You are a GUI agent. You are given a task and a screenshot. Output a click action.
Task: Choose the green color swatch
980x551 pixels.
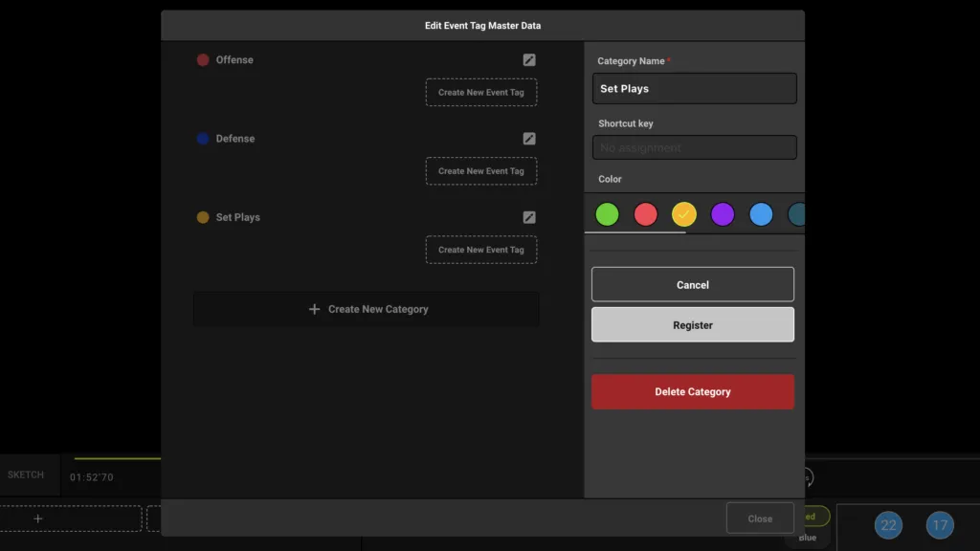coord(607,214)
